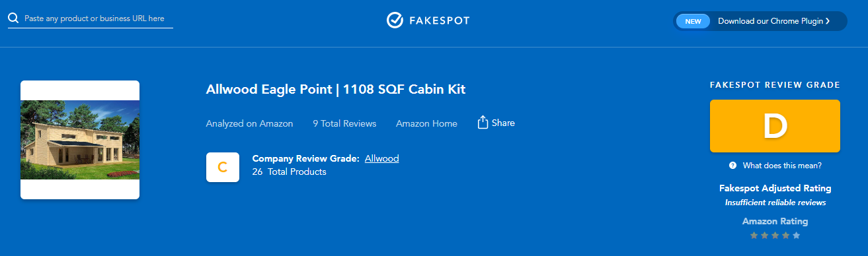Click the last Amazon rating star

[x=796, y=236]
